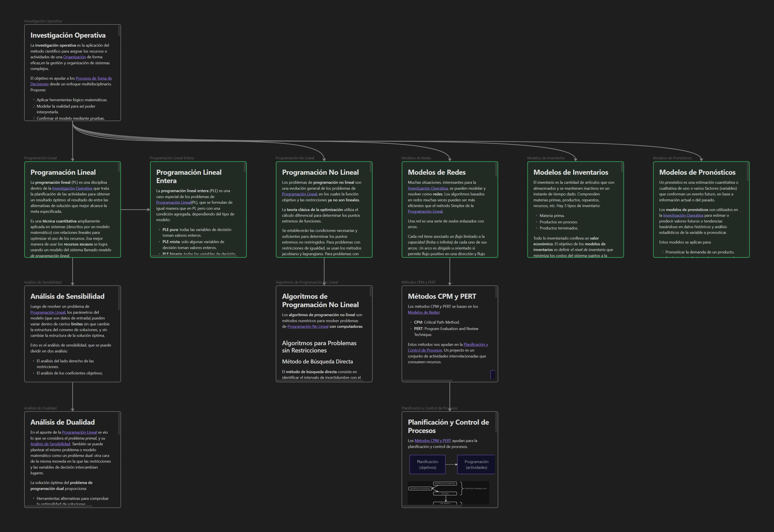Select the 'Modelos de Redes' card label

pos(416,158)
